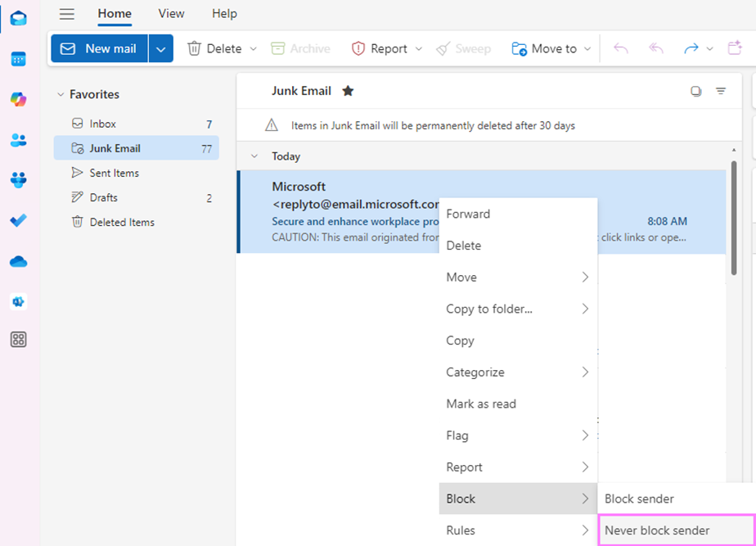
Task: Open the Move to dropdown arrow
Action: coord(587,49)
